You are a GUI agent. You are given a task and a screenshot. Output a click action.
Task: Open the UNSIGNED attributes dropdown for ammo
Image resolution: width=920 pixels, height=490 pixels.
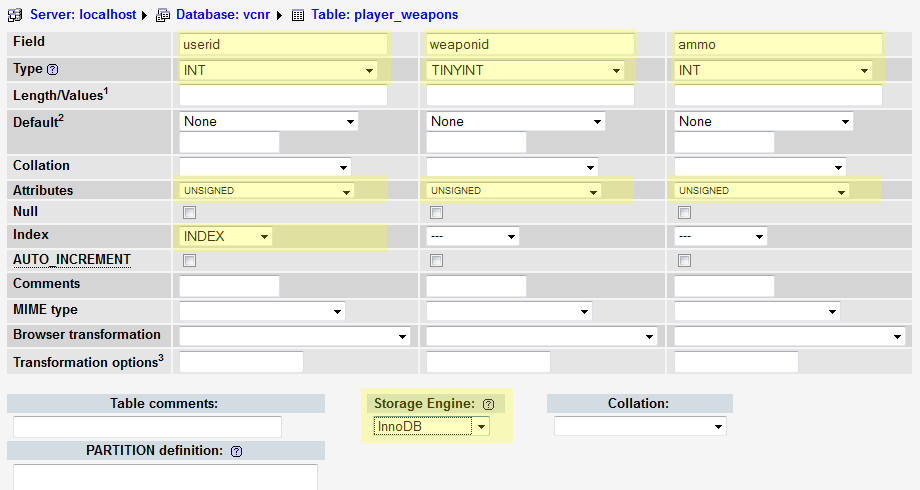pos(762,191)
